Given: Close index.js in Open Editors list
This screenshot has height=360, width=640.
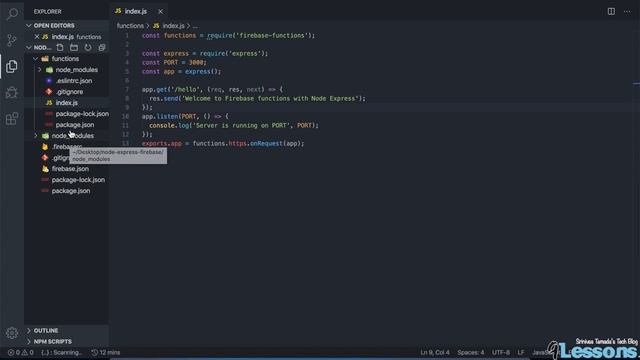Looking at the screenshot, I should 37,37.
